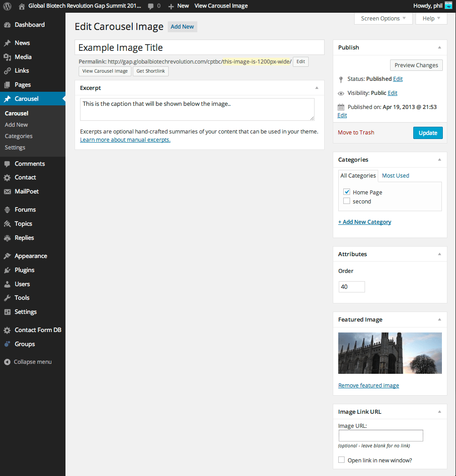Uncheck the Home Page category

pyautogui.click(x=346, y=192)
